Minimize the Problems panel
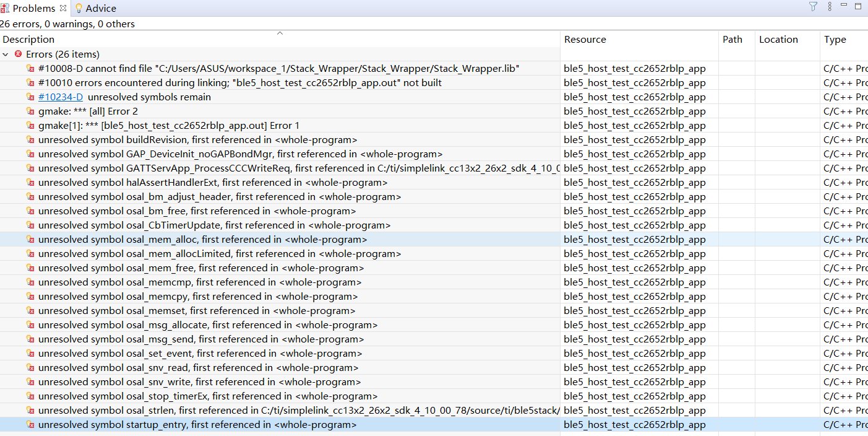The height and width of the screenshot is (436, 868). click(844, 6)
